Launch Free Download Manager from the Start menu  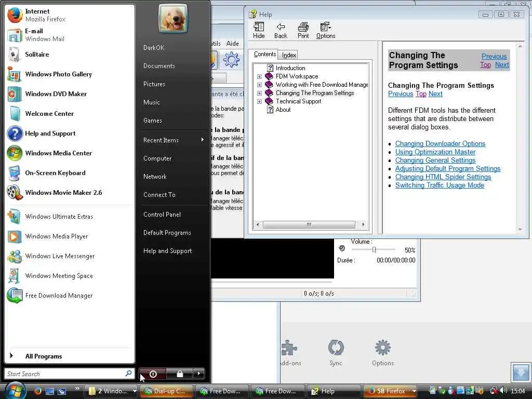(70, 295)
